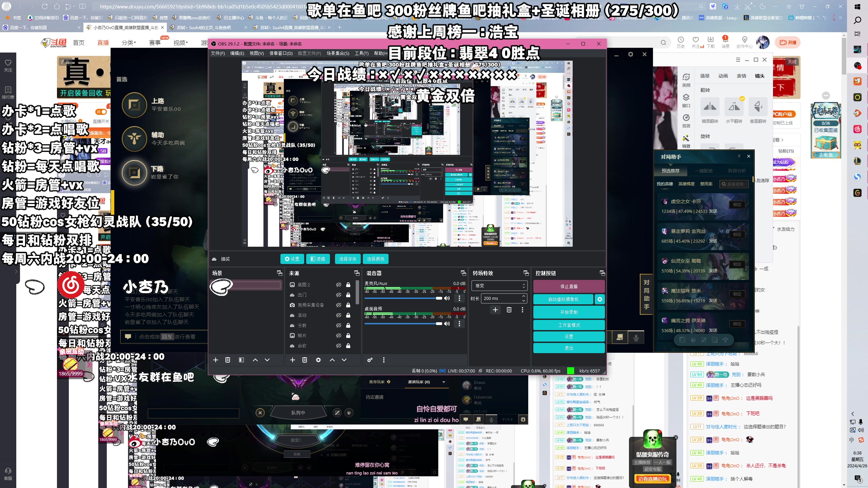Open the 渐变 transition dropdown

click(500, 286)
